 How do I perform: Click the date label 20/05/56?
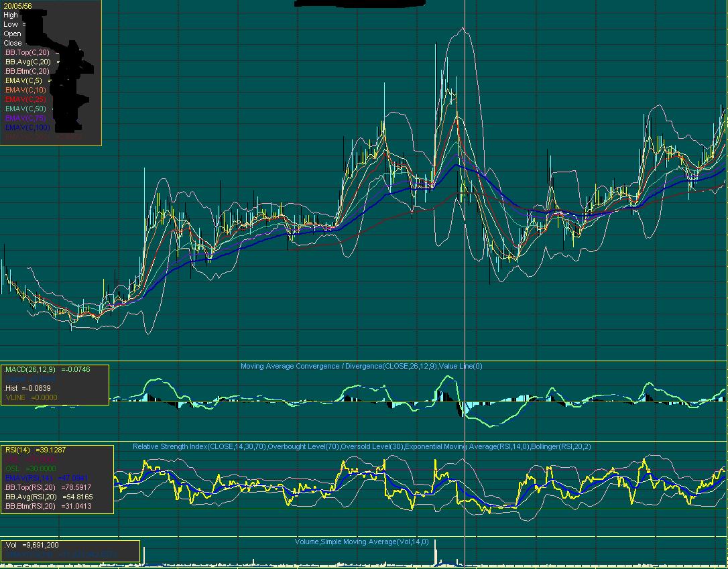[x=18, y=6]
